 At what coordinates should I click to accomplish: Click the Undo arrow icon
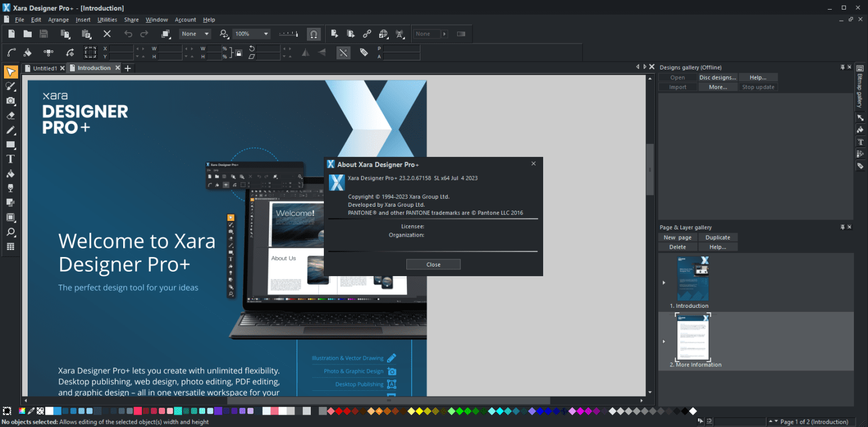(x=128, y=34)
